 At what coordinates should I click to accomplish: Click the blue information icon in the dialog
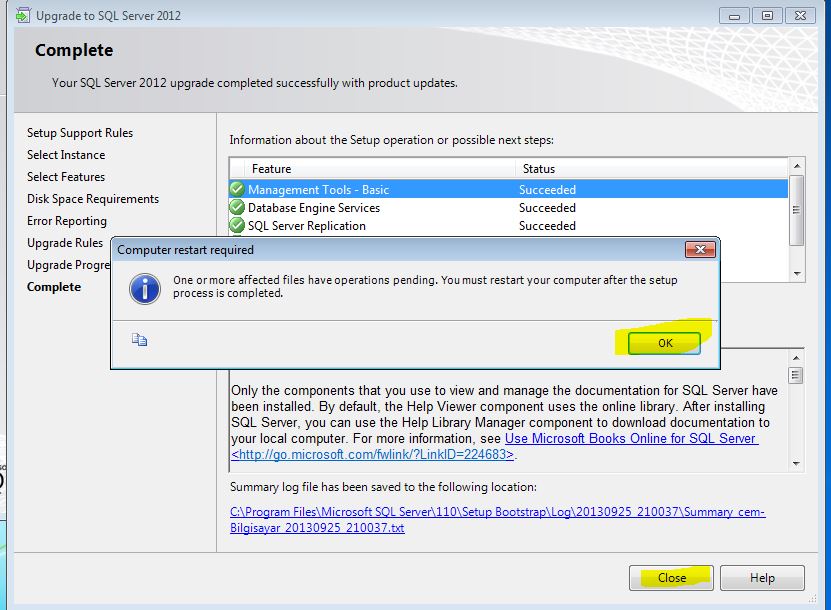(x=145, y=289)
